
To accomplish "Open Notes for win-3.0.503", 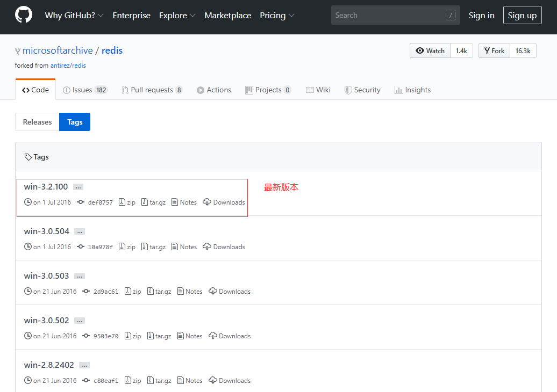I will tap(190, 291).
